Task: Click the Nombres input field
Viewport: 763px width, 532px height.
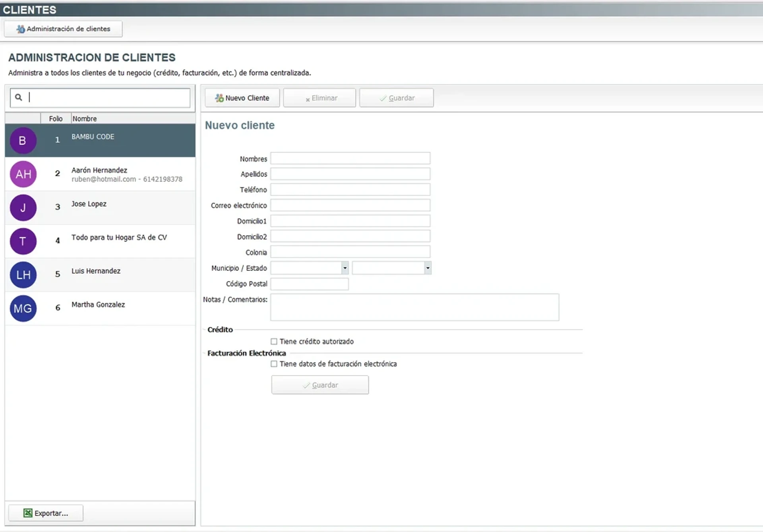Action: point(350,159)
